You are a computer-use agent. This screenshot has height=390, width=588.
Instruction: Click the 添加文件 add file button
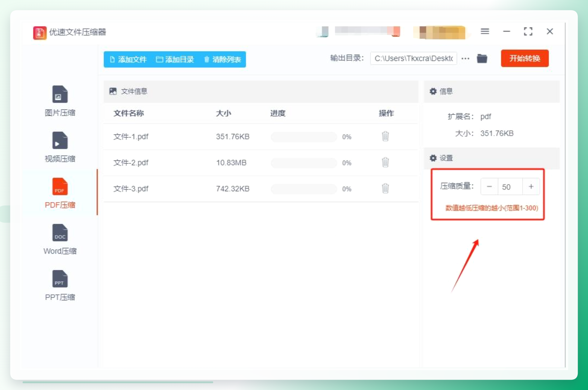tap(128, 59)
